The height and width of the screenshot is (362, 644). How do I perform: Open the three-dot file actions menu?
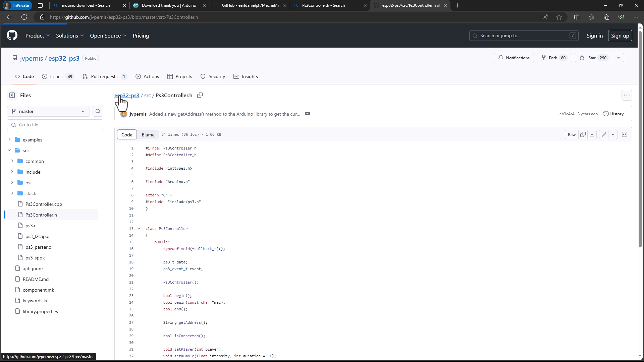click(x=627, y=96)
